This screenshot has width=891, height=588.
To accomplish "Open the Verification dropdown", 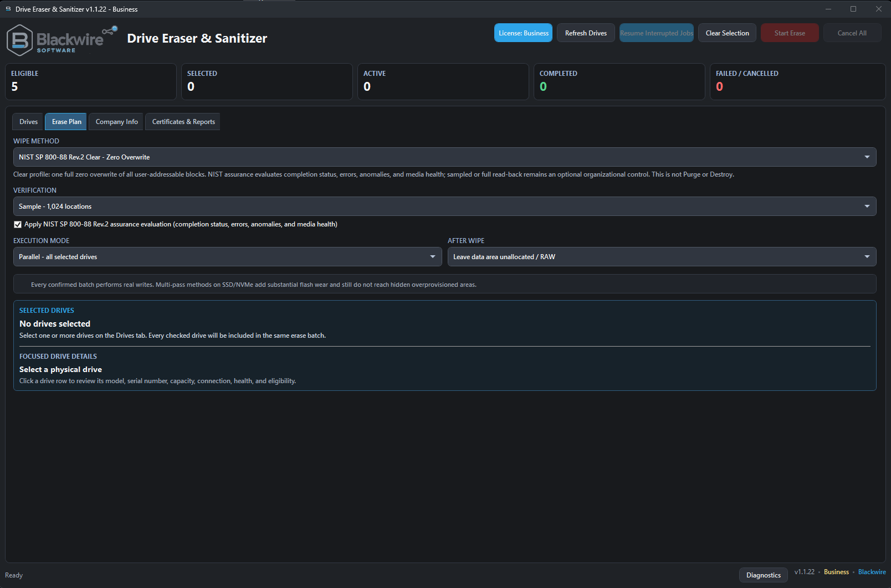I will coord(444,207).
